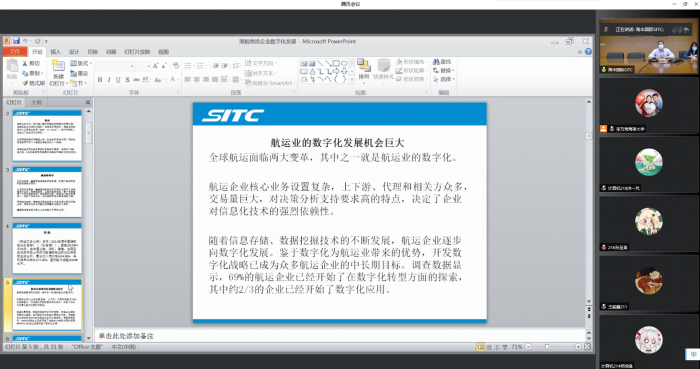Apply bulleted list formatting

(x=189, y=66)
